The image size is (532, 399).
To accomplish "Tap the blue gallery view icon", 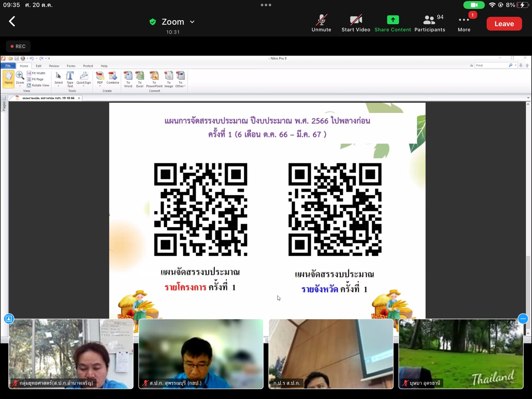I will point(9,318).
